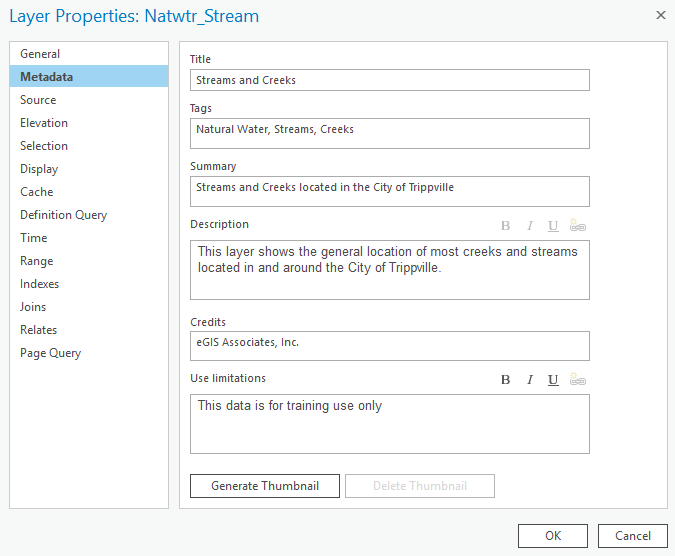Click the Description underline icon
The height and width of the screenshot is (556, 675).
pos(553,226)
